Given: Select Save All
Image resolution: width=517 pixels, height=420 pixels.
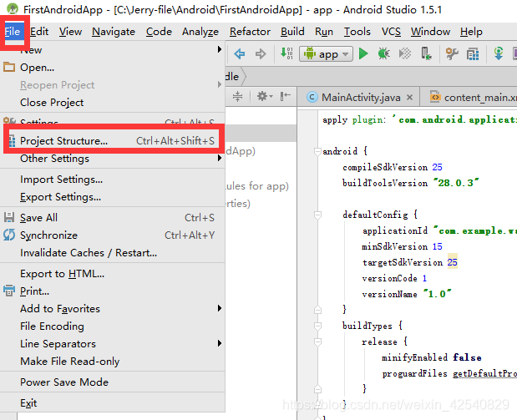Looking at the screenshot, I should point(113,218).
